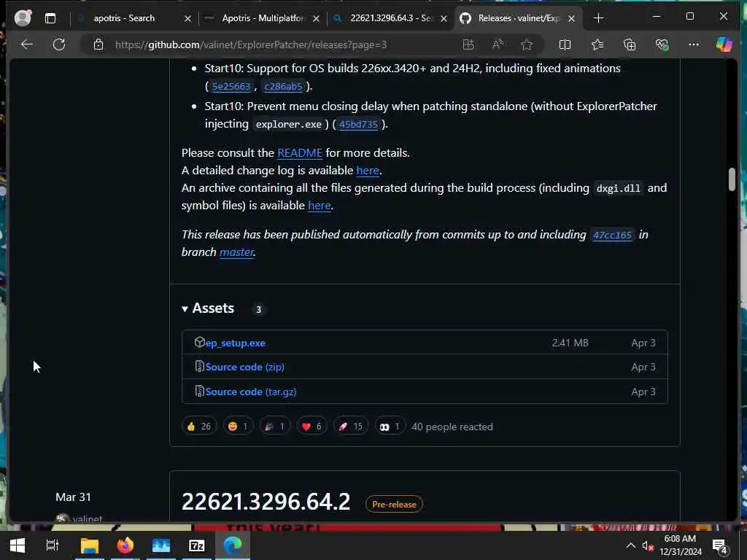This screenshot has height=560, width=747.
Task: Download Source code (zip)
Action: click(x=245, y=367)
